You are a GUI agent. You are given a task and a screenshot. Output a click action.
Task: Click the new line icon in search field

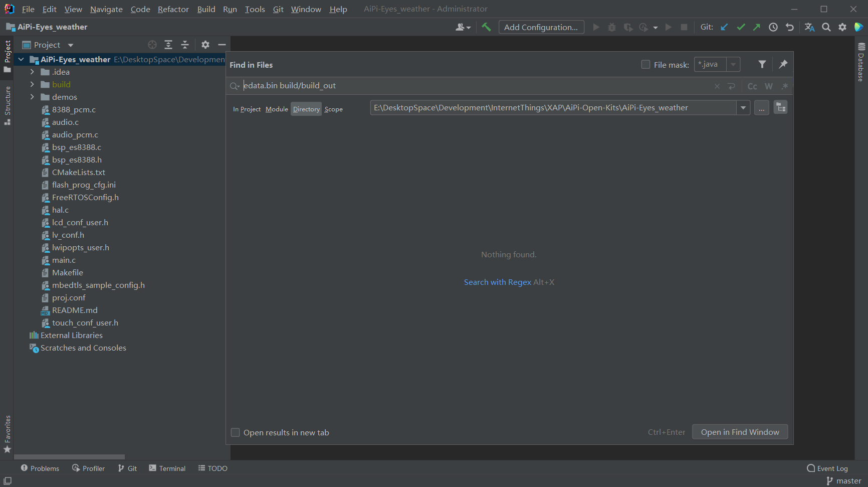pyautogui.click(x=732, y=86)
